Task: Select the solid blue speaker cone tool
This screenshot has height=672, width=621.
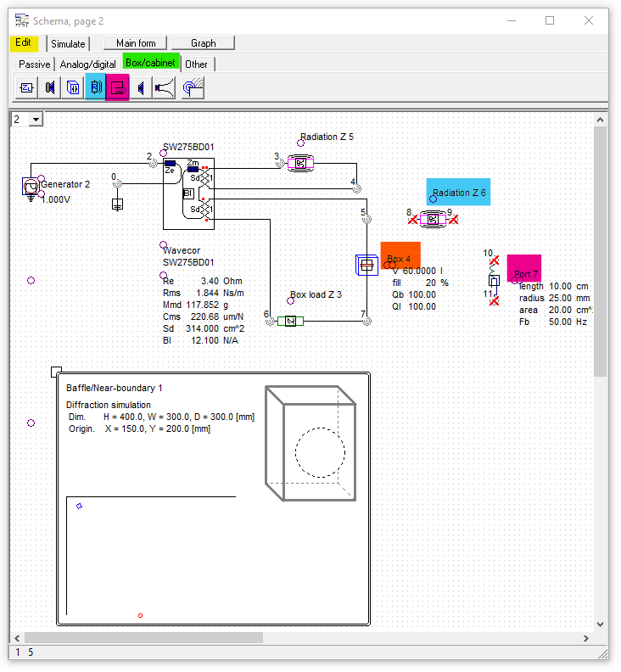Action: [x=140, y=87]
